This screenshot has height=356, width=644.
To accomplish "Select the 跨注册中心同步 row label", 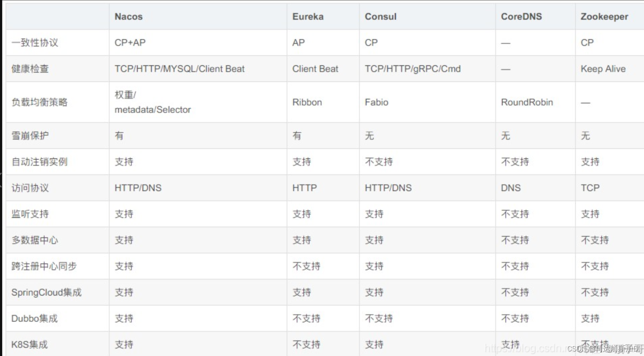I will 44,266.
